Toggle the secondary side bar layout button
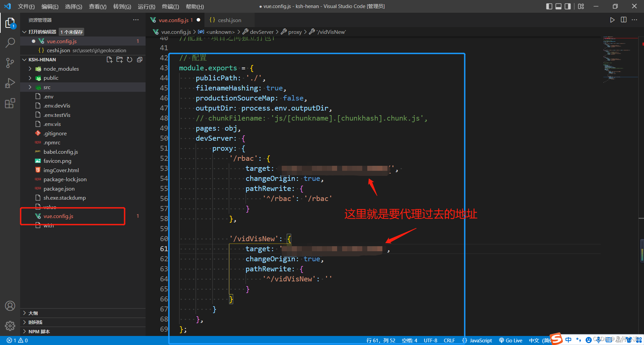Screen dimensions: 644x345 coord(568,6)
